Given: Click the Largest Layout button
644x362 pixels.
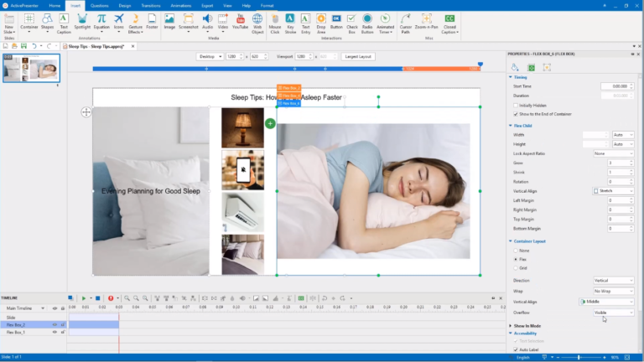Looking at the screenshot, I should coord(358,57).
